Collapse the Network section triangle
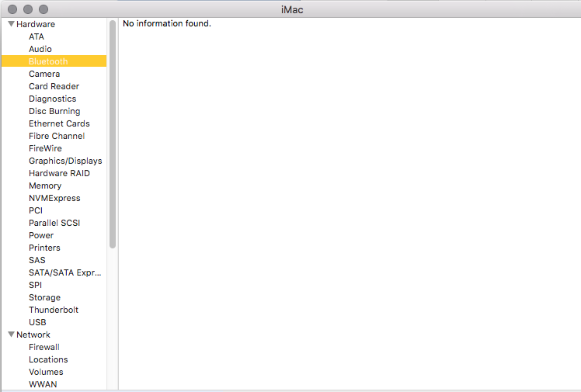The height and width of the screenshot is (392, 581). tap(11, 335)
